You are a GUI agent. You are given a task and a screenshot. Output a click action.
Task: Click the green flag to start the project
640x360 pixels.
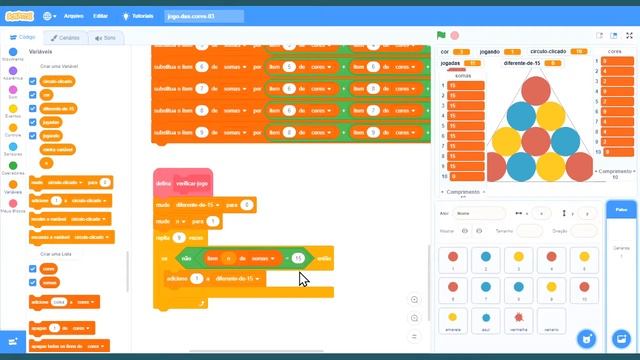(x=441, y=36)
